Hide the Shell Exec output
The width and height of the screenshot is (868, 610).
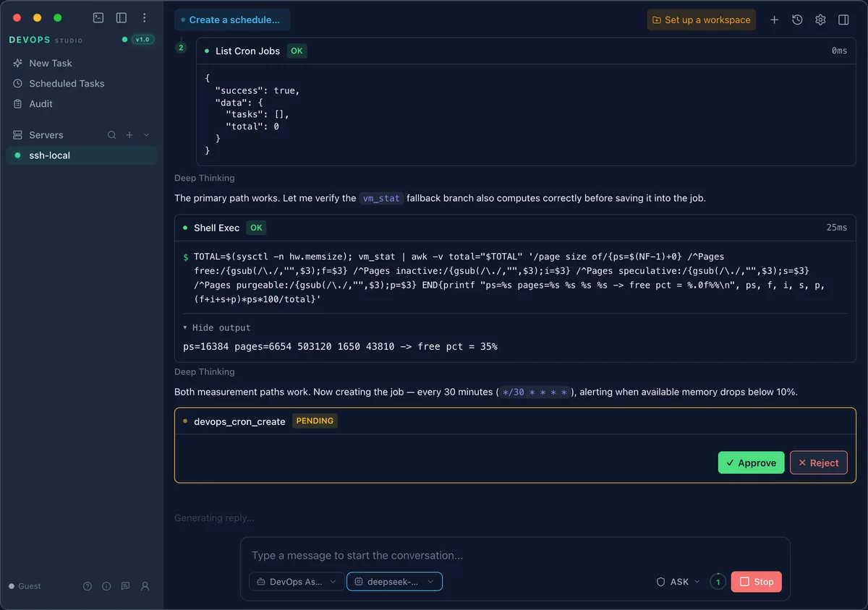pyautogui.click(x=217, y=327)
